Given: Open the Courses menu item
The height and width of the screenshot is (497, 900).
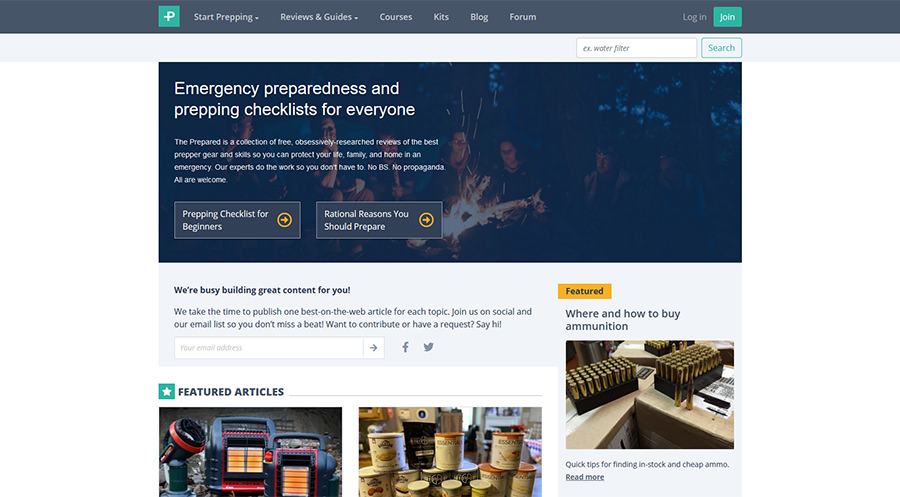Looking at the screenshot, I should [395, 17].
